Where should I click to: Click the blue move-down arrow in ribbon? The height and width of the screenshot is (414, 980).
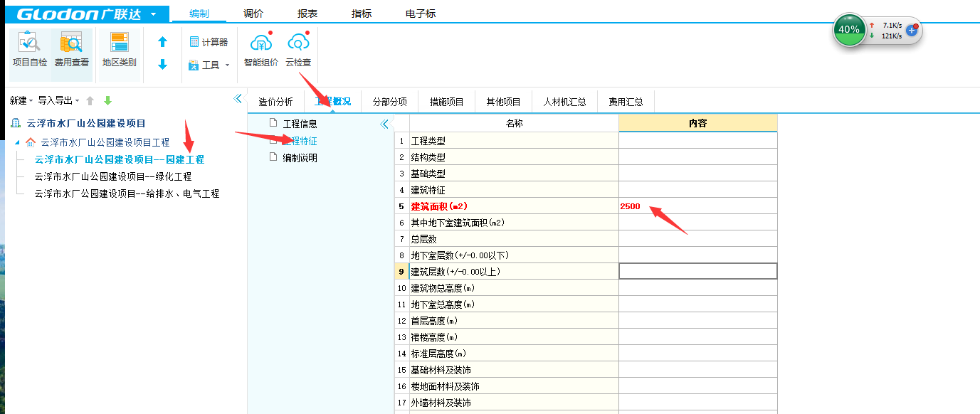[162, 65]
